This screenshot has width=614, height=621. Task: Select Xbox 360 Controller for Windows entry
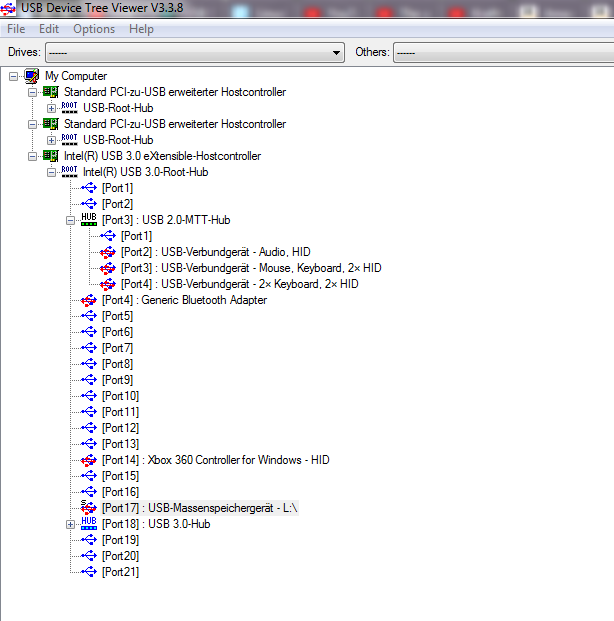pos(215,460)
